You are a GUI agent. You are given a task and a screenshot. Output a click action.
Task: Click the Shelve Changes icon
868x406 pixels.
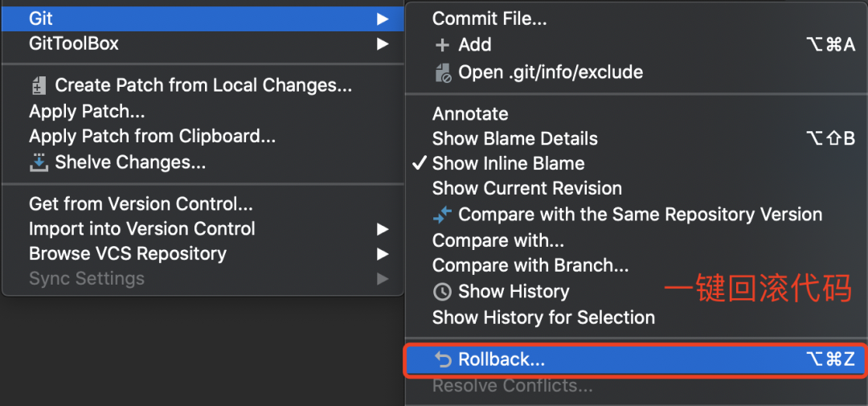point(39,162)
